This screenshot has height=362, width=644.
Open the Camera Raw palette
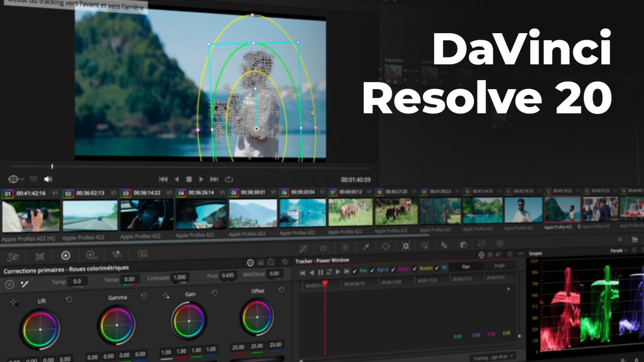click(13, 256)
